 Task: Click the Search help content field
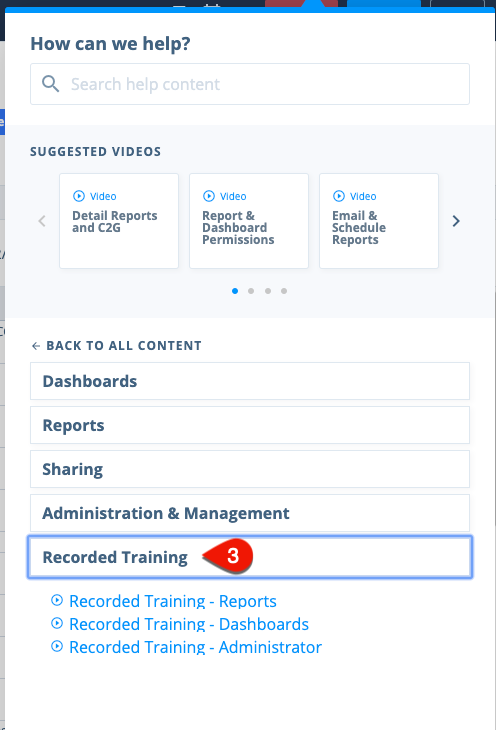[x=250, y=84]
